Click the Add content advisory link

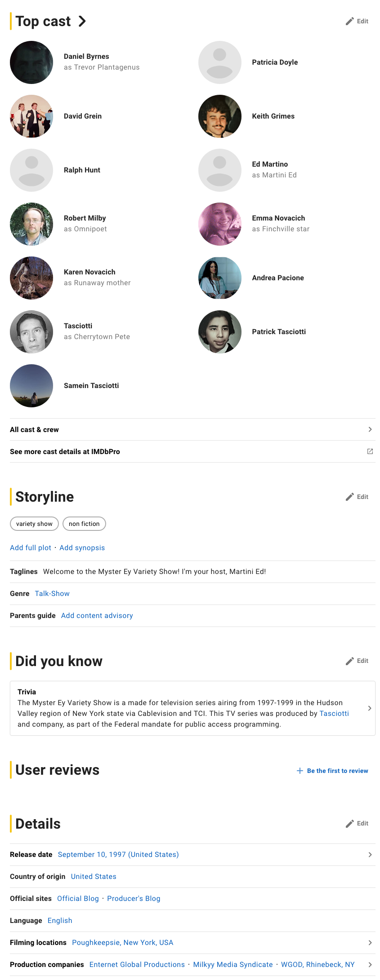(97, 615)
